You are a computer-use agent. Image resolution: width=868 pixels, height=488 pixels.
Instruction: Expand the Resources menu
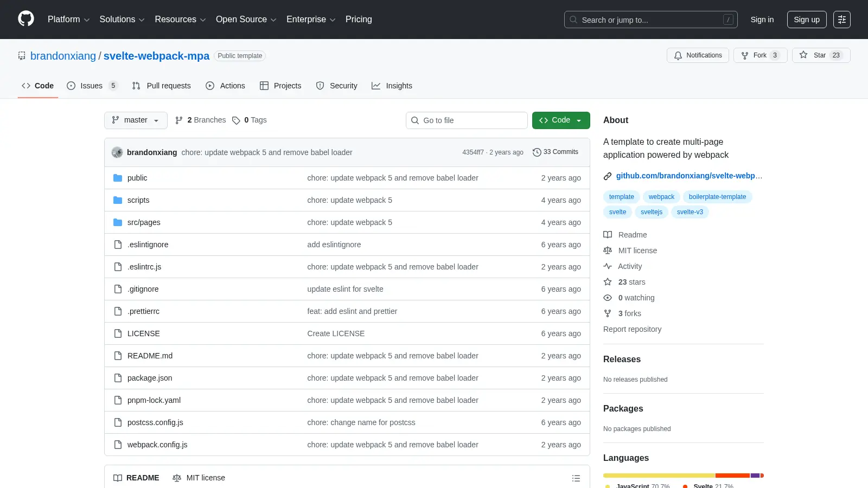pyautogui.click(x=180, y=20)
